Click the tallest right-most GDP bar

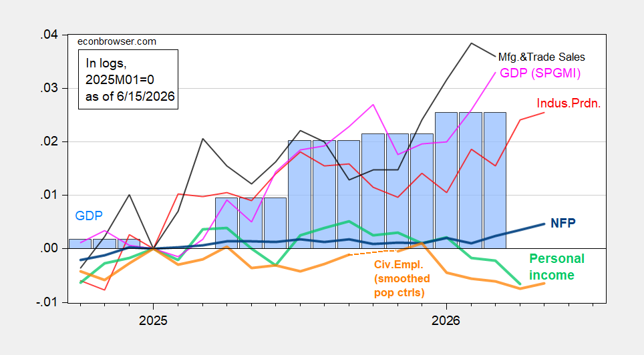(495, 180)
